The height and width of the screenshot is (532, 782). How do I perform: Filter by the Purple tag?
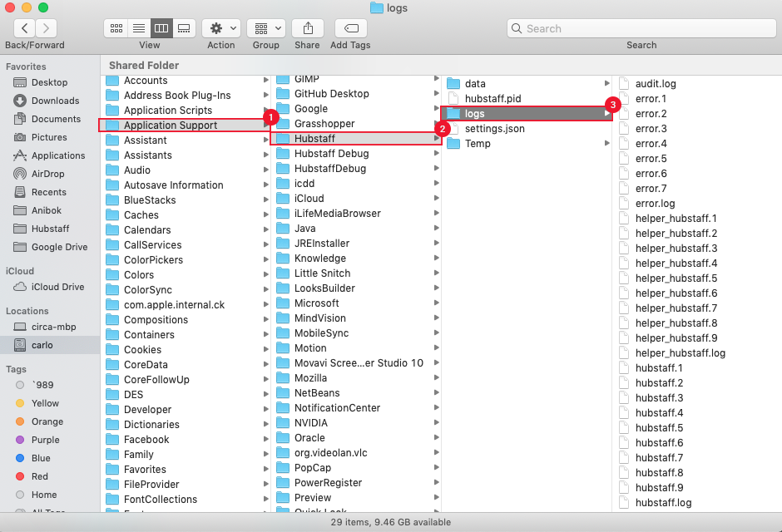coord(49,440)
